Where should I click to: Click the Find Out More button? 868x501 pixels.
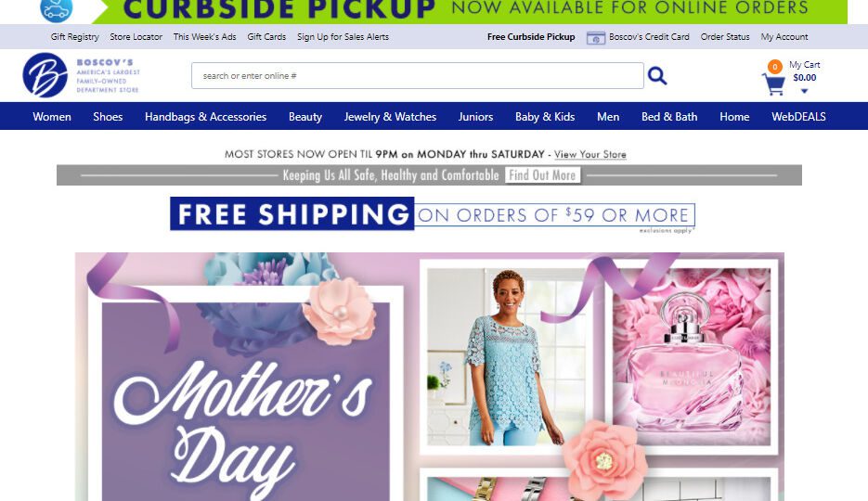(542, 175)
